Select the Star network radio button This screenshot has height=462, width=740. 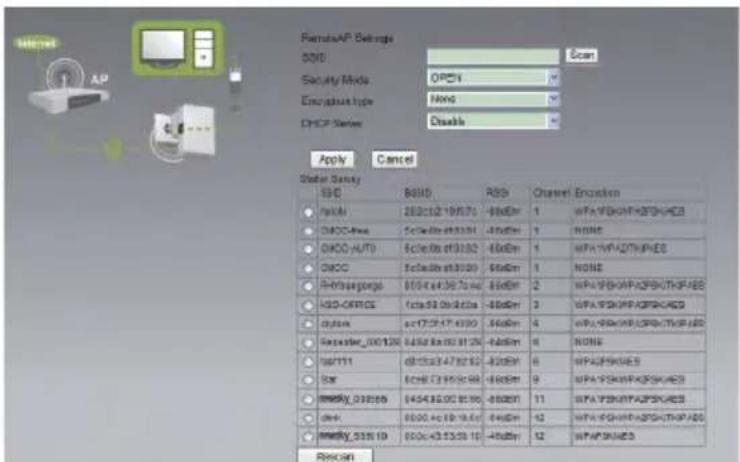pyautogui.click(x=308, y=380)
